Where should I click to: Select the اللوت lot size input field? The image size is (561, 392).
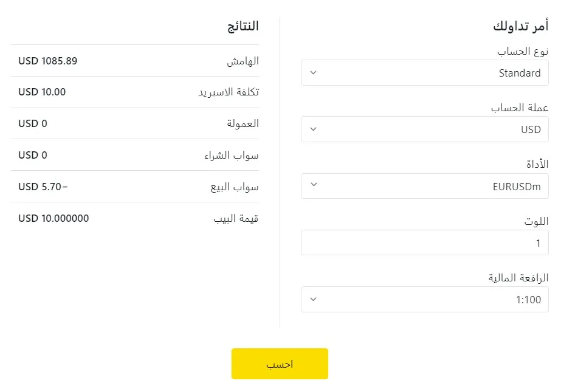pos(424,242)
